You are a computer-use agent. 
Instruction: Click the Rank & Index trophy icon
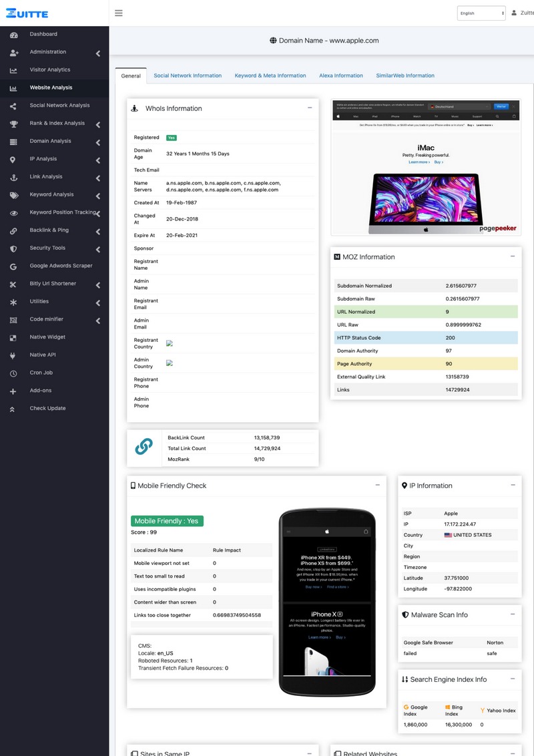13,124
